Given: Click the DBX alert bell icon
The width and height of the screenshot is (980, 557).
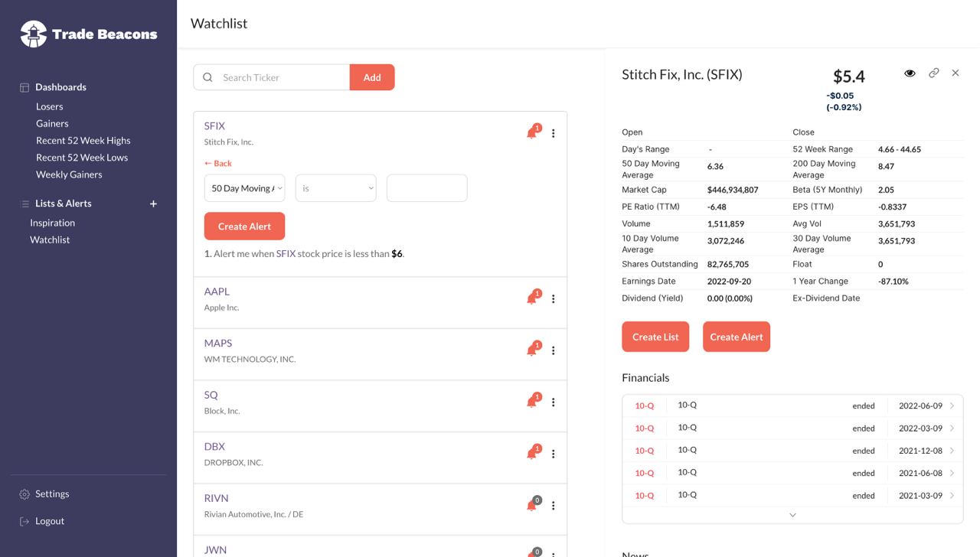Looking at the screenshot, I should (532, 454).
